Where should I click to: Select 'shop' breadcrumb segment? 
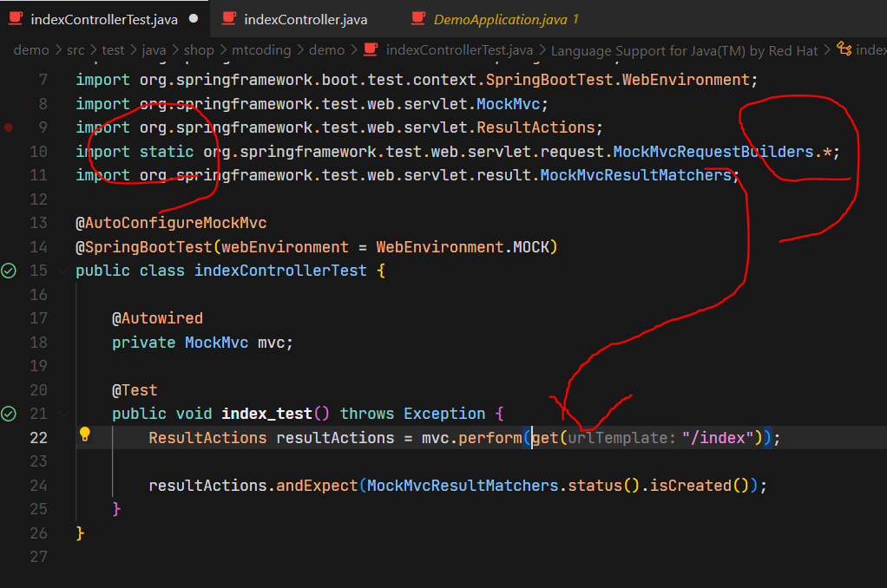tap(199, 50)
